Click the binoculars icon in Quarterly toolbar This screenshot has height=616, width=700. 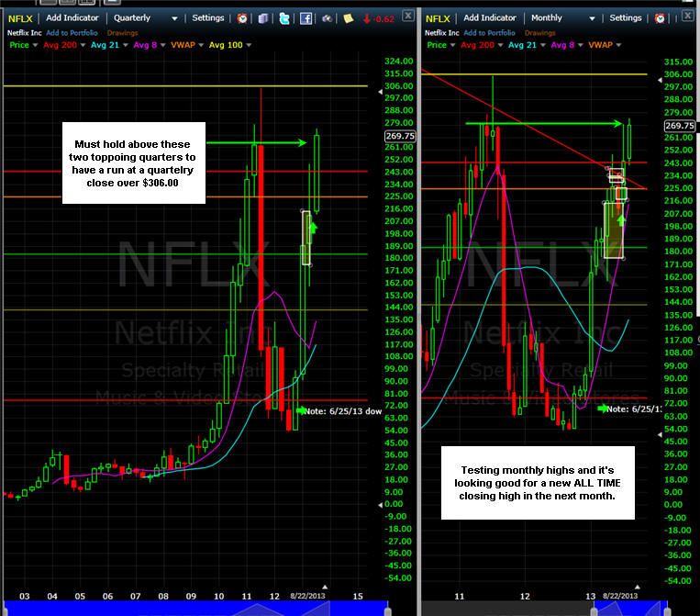pyautogui.click(x=328, y=18)
